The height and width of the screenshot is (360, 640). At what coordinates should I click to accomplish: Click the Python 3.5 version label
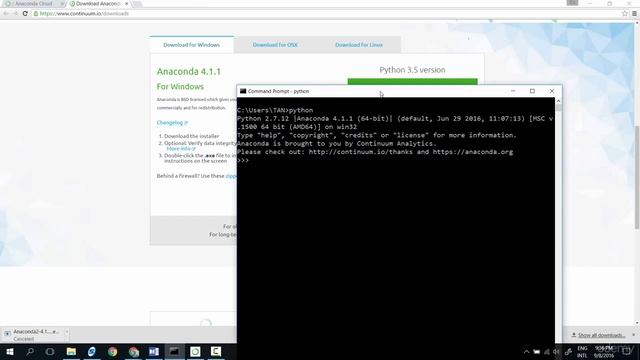coord(412,70)
